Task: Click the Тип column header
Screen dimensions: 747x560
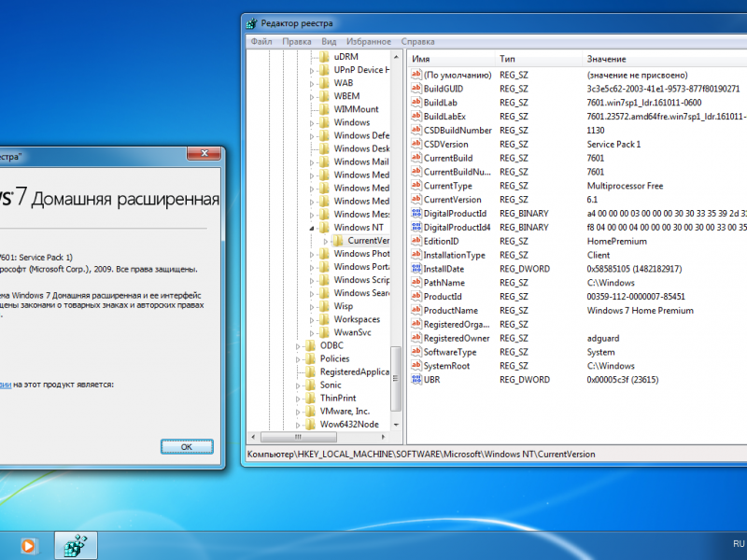Action: (539, 59)
